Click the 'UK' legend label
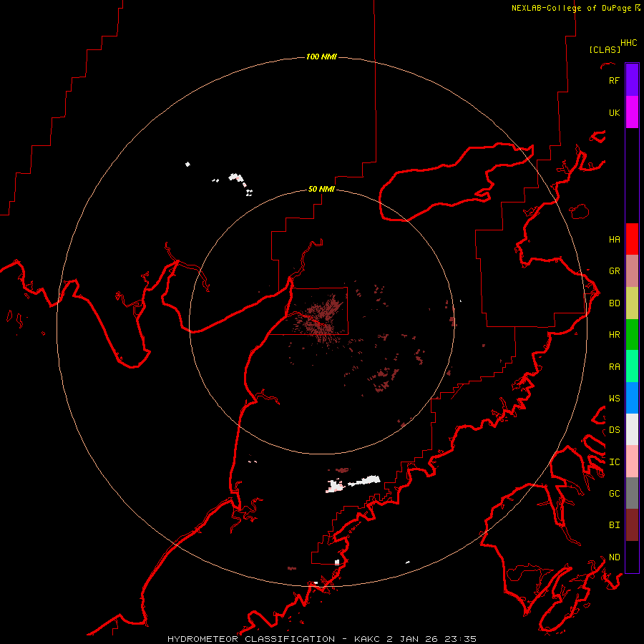Image resolution: width=644 pixels, height=644 pixels. [x=614, y=113]
